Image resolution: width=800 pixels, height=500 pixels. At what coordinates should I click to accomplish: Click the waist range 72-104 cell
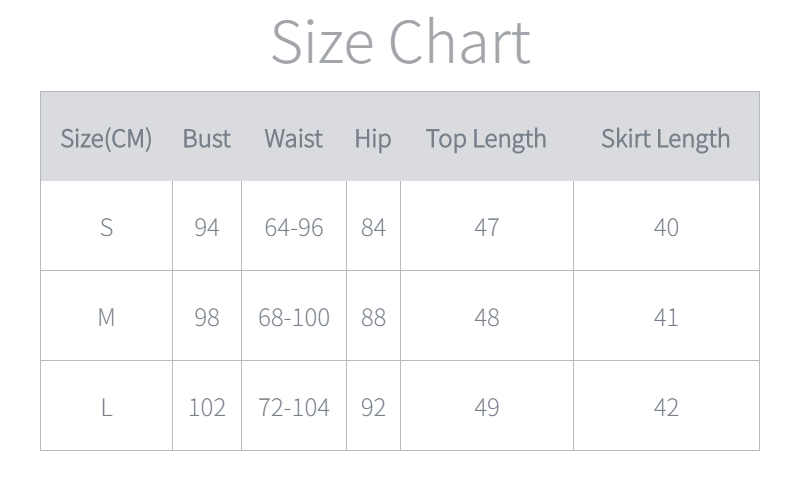click(x=293, y=407)
